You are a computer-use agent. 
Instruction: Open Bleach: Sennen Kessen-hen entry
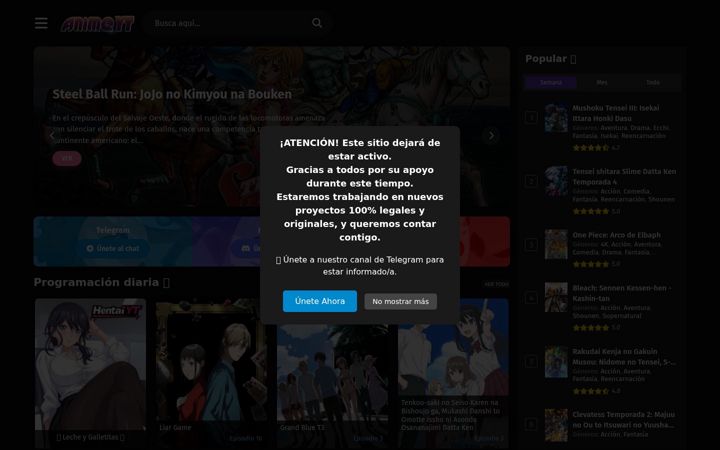point(622,293)
